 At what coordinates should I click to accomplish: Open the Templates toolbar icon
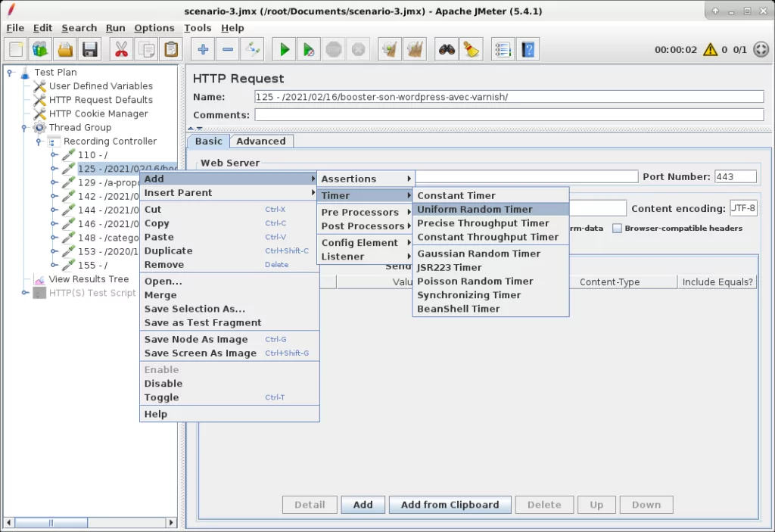[x=41, y=49]
